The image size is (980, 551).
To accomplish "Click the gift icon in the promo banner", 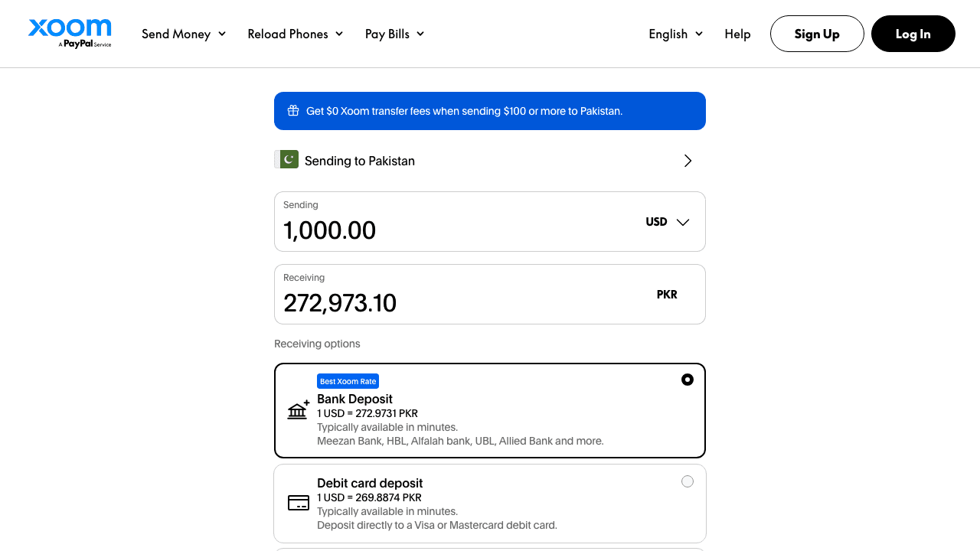I will click(293, 111).
